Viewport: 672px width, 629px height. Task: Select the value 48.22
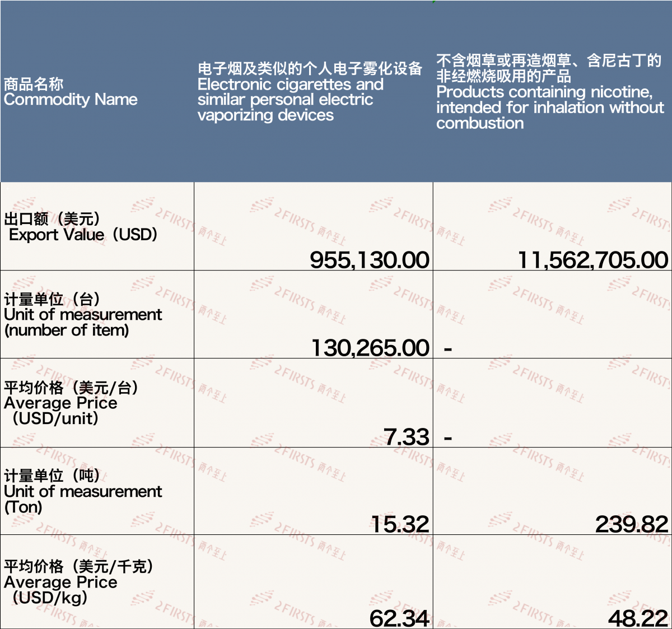[638, 618]
